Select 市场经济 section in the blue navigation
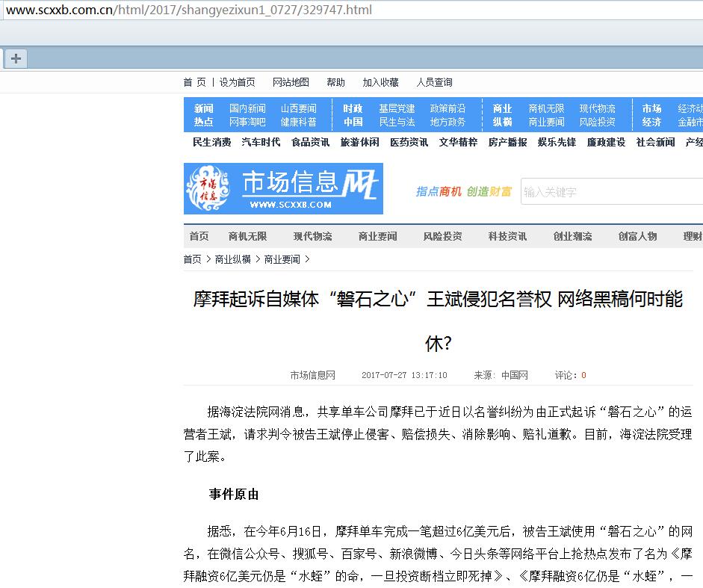Screen dimensions: 703x588 click(651, 115)
